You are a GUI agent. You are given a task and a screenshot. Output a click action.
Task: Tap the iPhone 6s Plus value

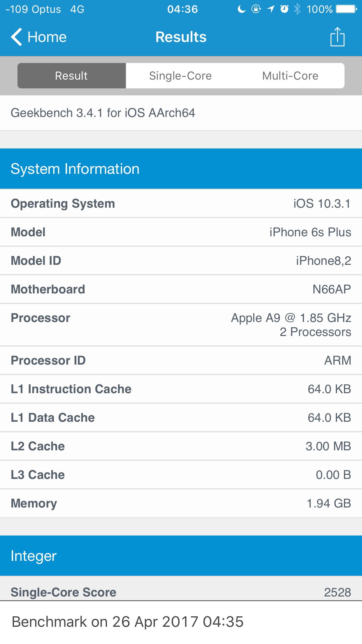coord(310,232)
